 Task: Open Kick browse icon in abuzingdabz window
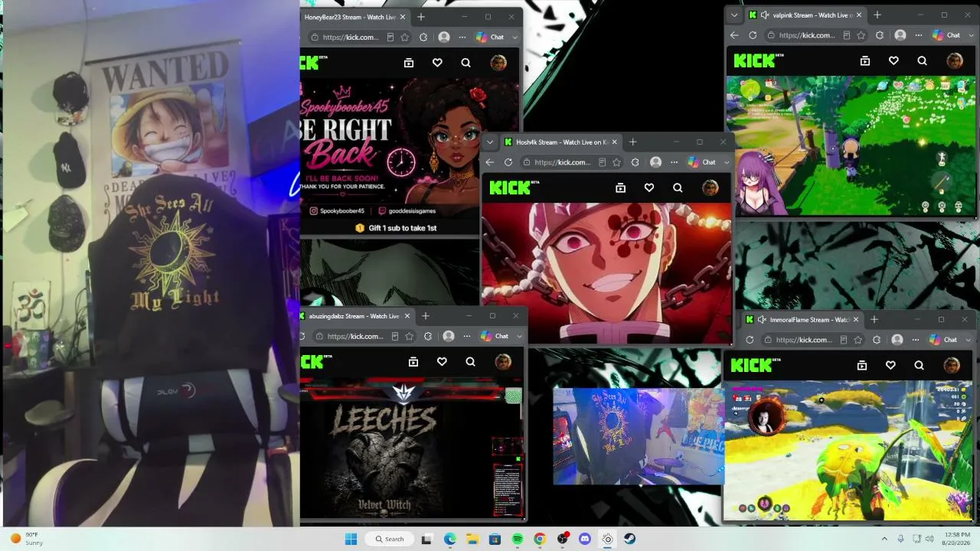[413, 362]
